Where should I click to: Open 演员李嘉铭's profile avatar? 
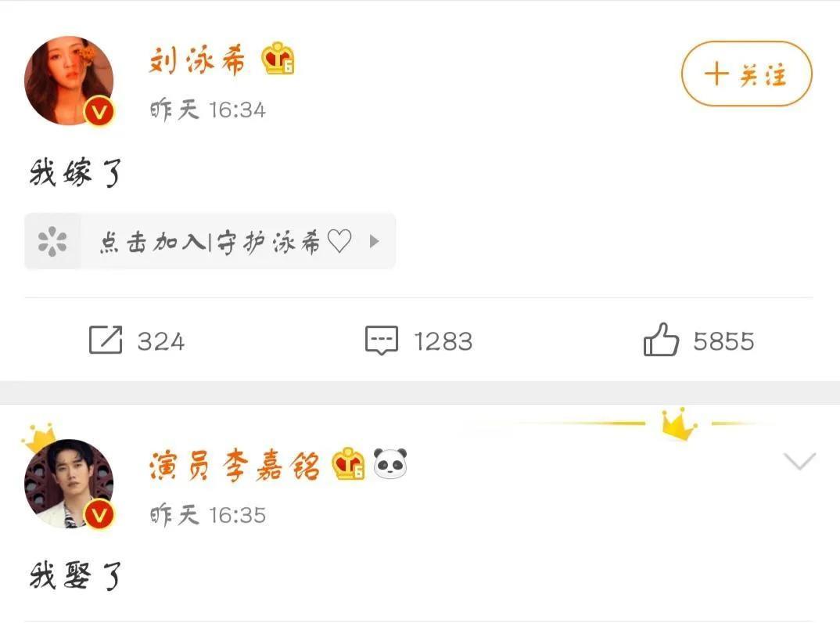tap(69, 484)
